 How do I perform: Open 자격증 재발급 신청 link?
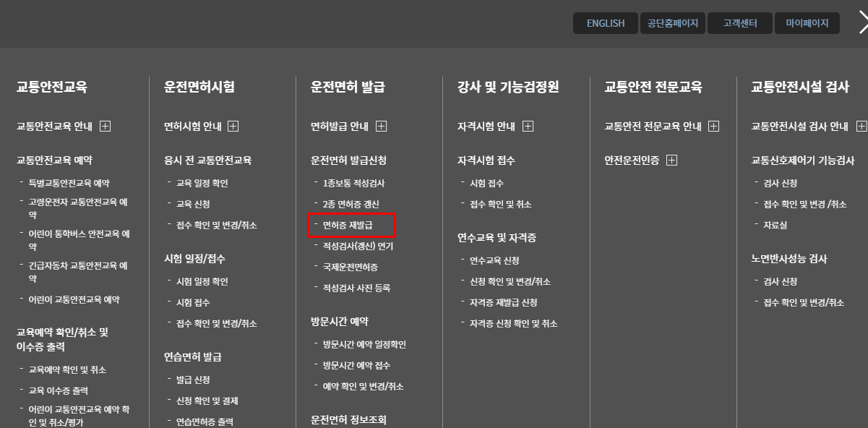(503, 303)
